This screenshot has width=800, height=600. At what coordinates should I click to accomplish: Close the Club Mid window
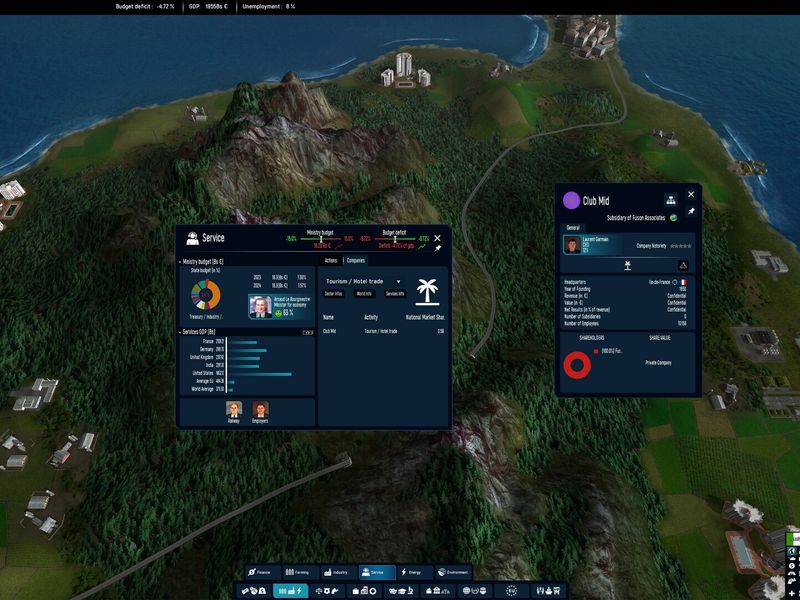[x=691, y=194]
